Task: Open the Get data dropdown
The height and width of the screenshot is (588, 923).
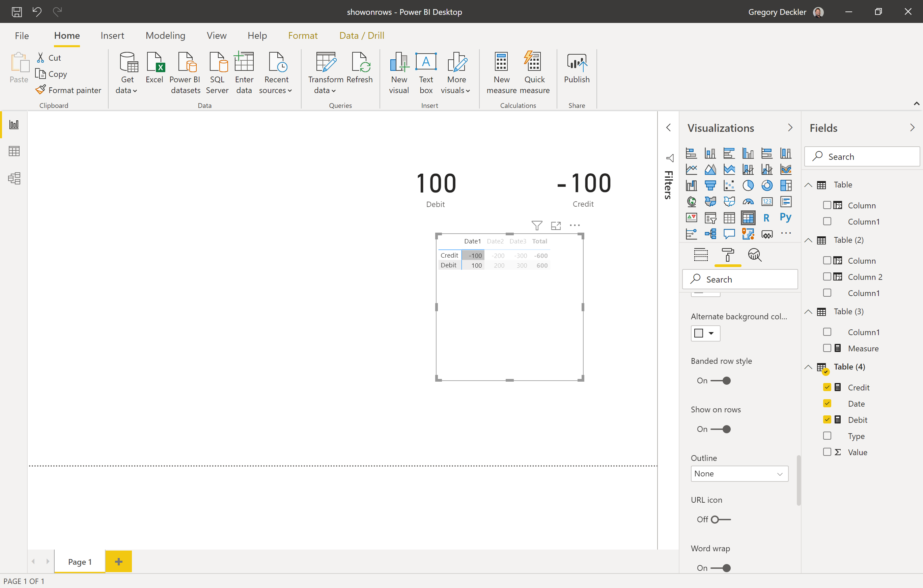Action: click(x=127, y=73)
